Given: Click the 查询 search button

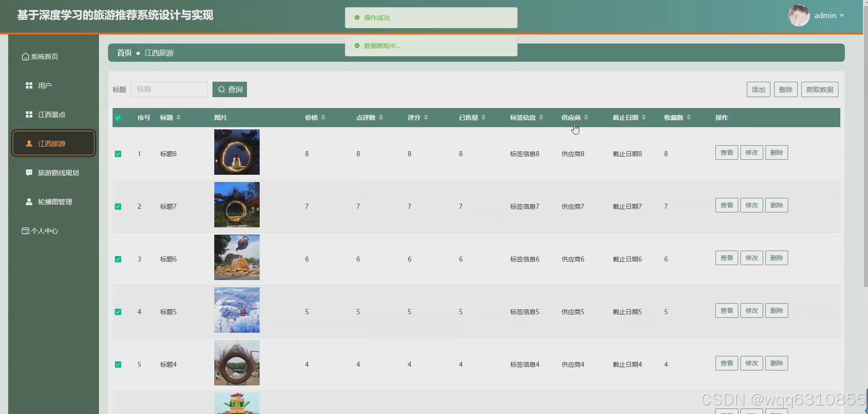Looking at the screenshot, I should tap(230, 89).
